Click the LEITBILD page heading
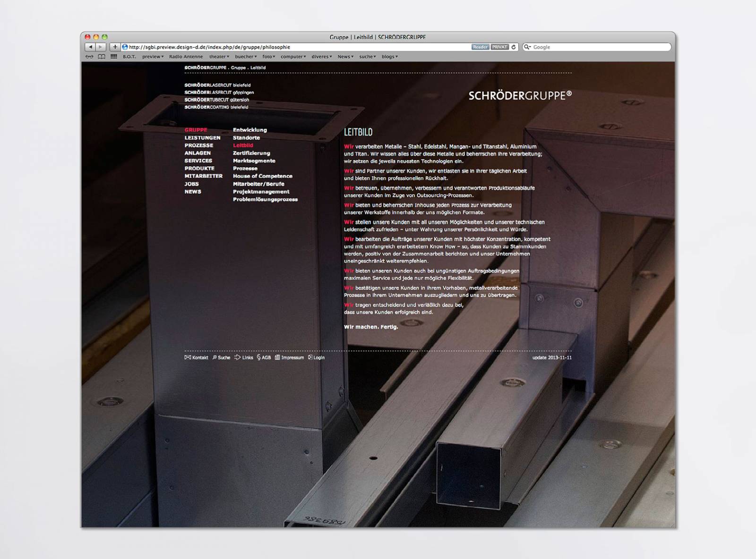756x559 pixels. pos(358,132)
